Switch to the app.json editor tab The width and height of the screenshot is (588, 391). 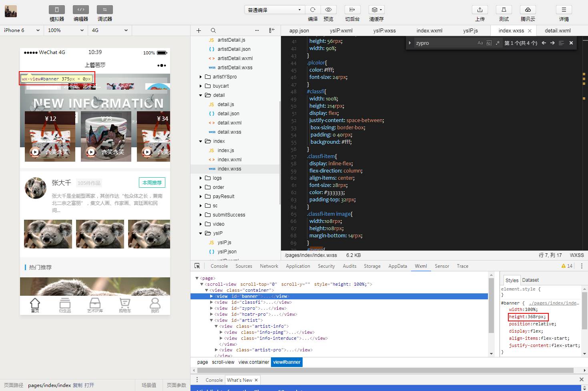click(x=299, y=31)
